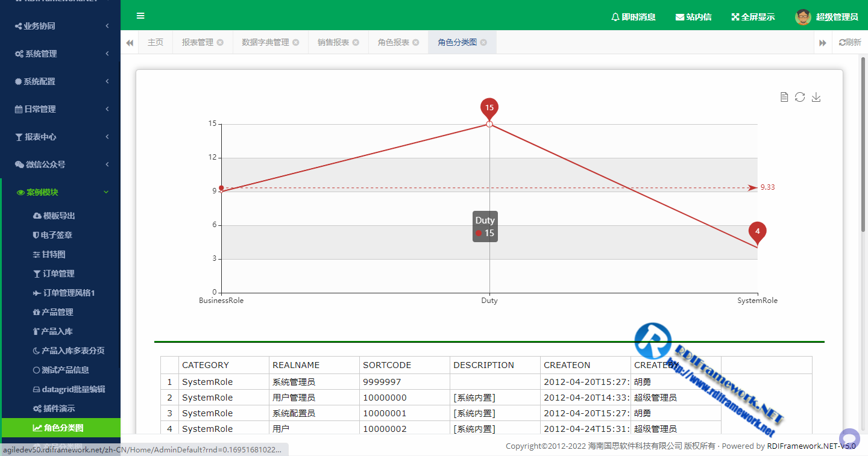Open datagrid批量编辑 in sidebar
The width and height of the screenshot is (868, 456).
(x=61, y=389)
